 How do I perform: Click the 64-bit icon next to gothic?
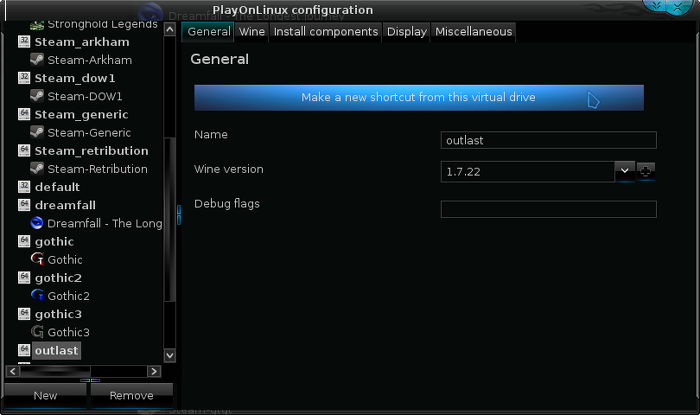(24, 241)
